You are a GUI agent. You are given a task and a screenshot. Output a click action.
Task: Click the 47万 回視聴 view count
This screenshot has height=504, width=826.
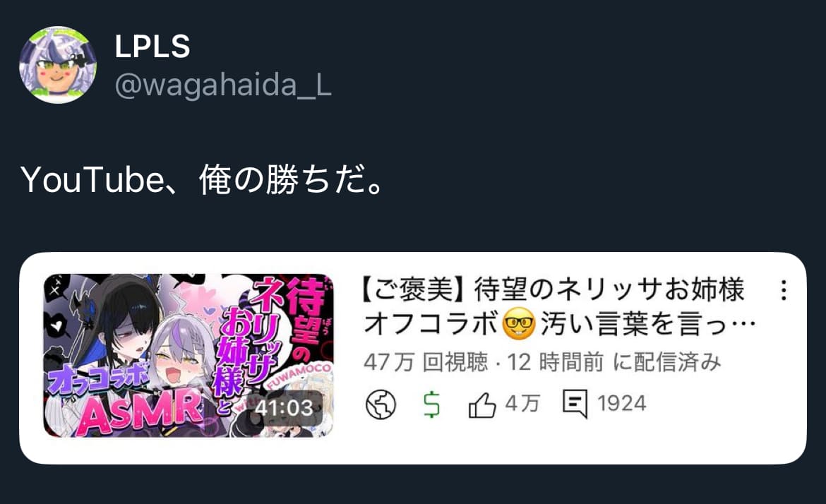[426, 362]
